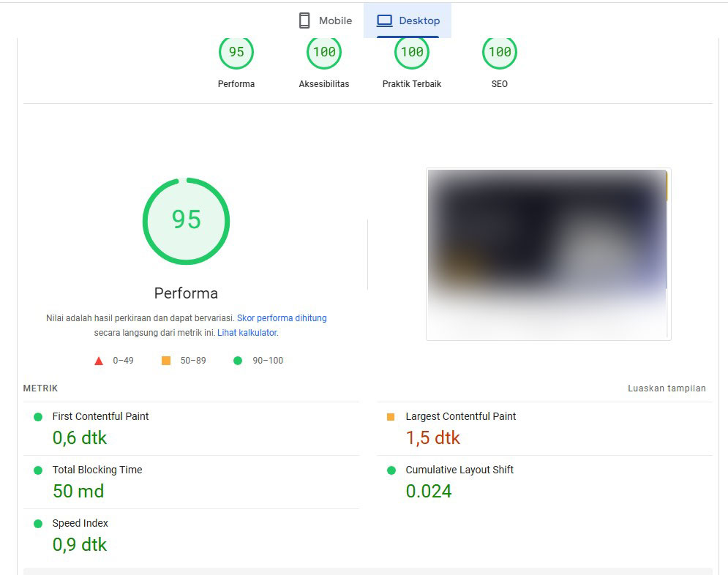The height and width of the screenshot is (575, 728).
Task: Click the Aksesibilitas 100 score gauge
Action: click(324, 53)
